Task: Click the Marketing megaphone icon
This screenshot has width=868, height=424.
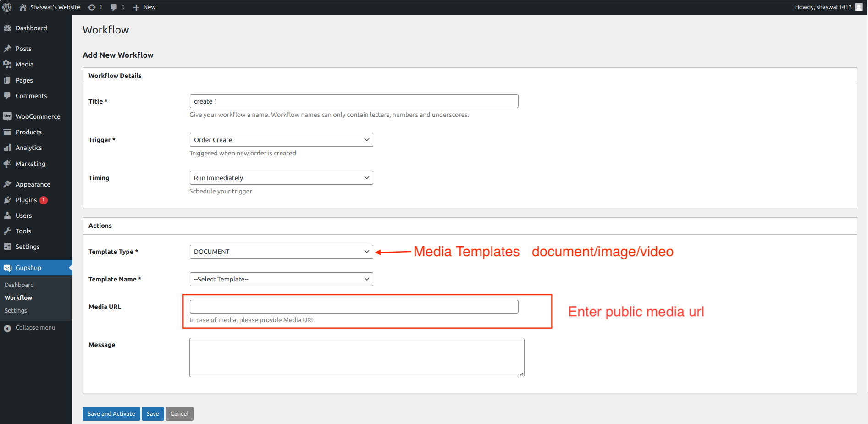Action: point(7,164)
